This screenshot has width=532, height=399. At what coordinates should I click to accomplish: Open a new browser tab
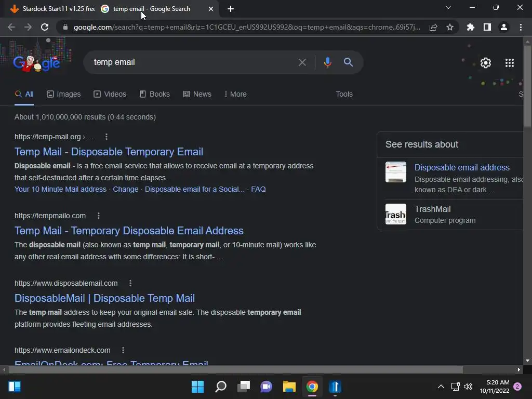point(231,9)
